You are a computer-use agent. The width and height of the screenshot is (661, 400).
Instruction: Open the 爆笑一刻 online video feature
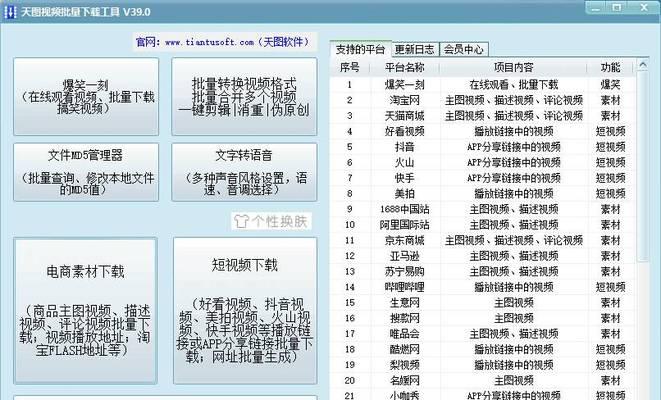point(86,97)
